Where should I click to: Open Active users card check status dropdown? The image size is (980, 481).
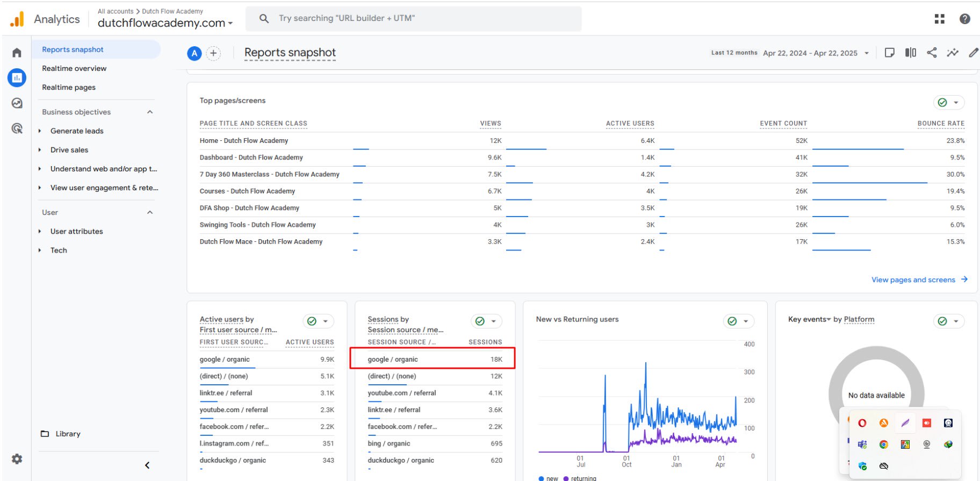point(318,321)
